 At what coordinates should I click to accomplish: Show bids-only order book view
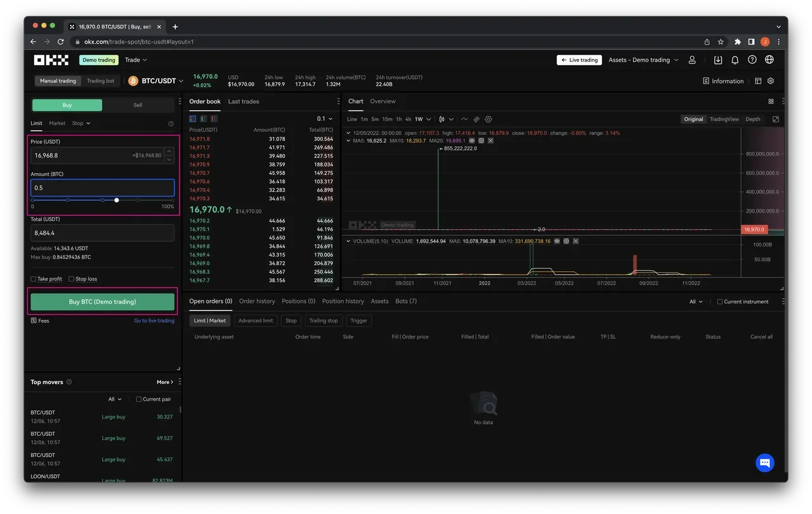tap(204, 119)
